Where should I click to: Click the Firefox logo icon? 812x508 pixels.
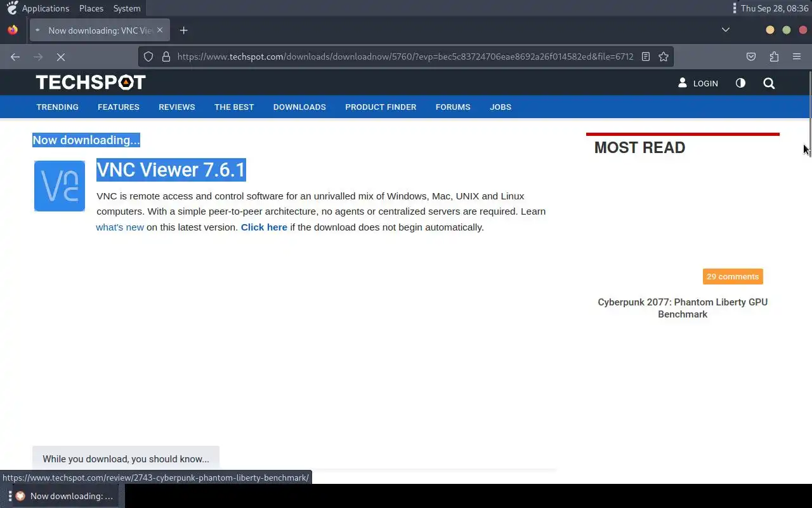(x=13, y=30)
